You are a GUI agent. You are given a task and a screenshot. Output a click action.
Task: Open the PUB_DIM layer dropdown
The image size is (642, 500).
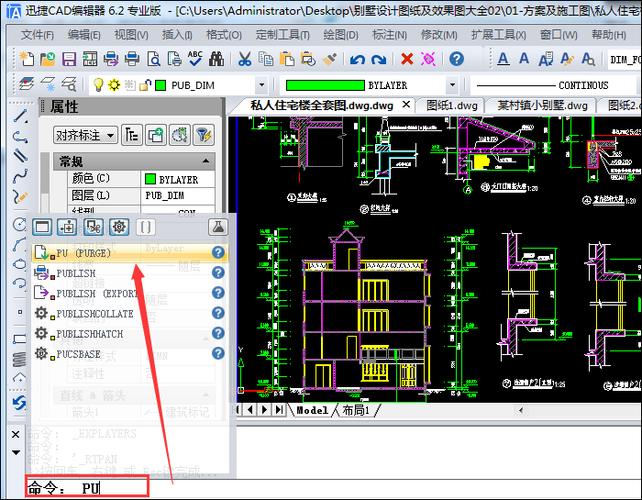pos(261,86)
